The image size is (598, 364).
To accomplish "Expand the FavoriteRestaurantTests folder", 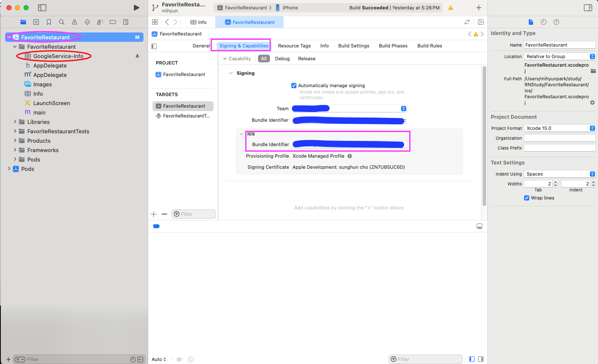I will click(15, 131).
